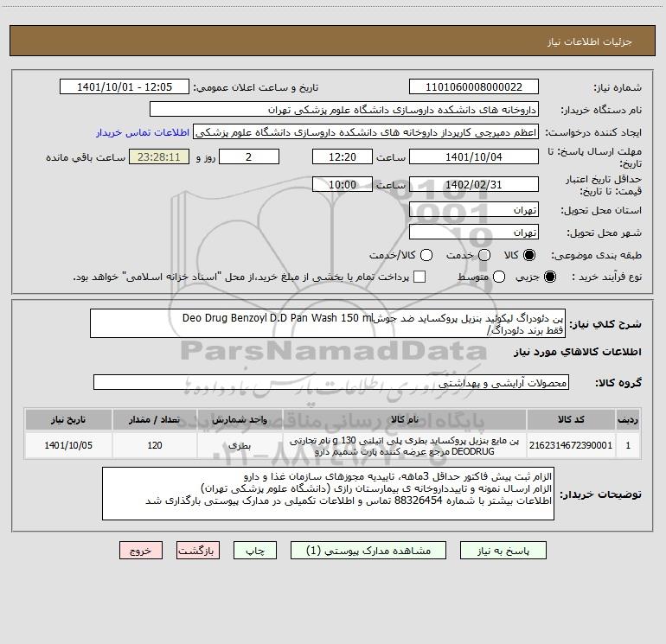The image size is (666, 644).
Task: Click the تعداد / مقدار column header
Action: [155, 419]
